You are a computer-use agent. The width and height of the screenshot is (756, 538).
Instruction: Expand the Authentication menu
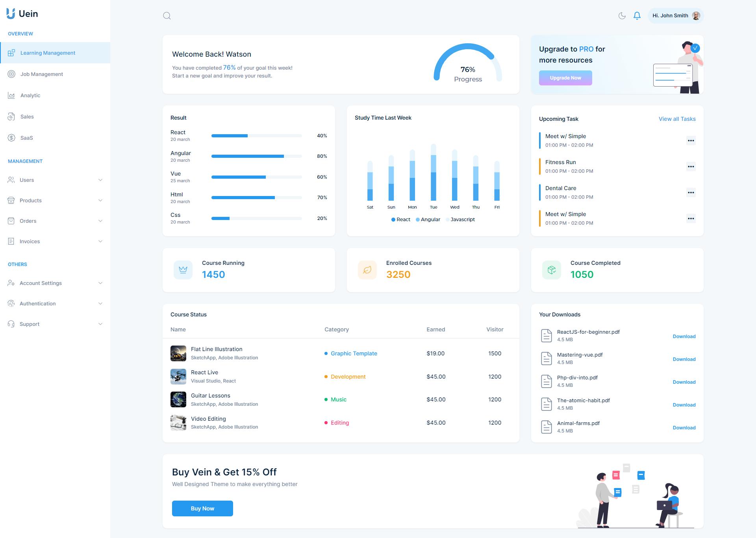[100, 303]
